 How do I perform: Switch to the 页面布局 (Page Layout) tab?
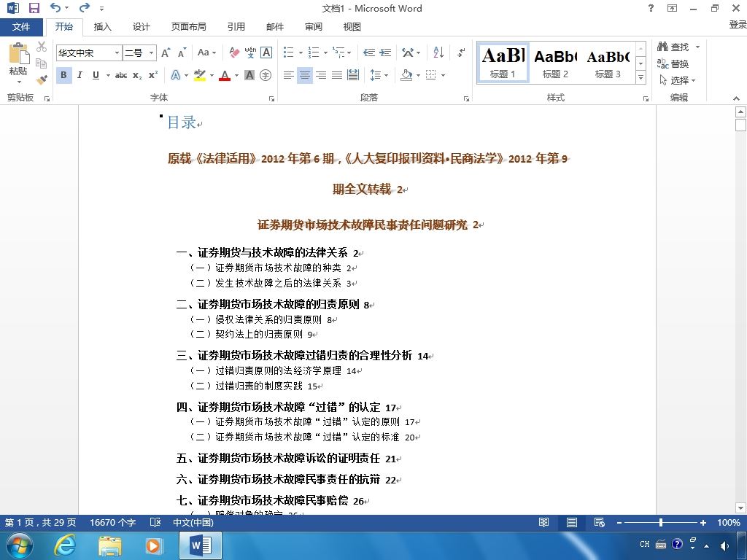point(189,27)
